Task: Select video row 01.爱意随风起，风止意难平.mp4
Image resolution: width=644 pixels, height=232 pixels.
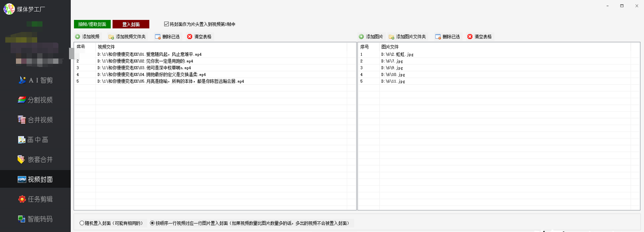Action: click(x=215, y=54)
